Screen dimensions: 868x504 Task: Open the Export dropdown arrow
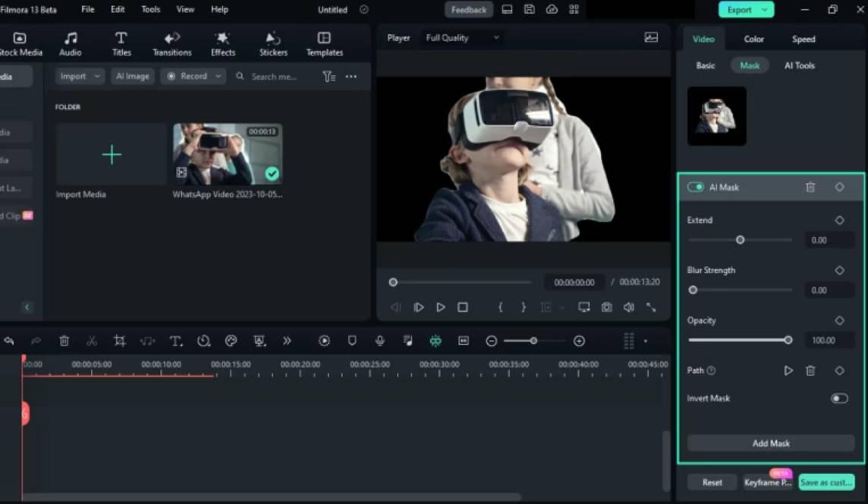click(x=765, y=9)
